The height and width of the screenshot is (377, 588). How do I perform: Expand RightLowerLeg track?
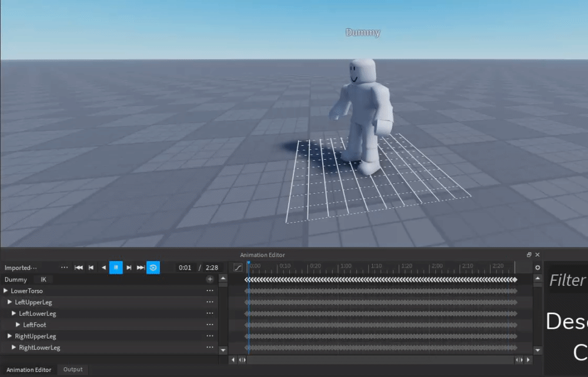click(14, 347)
